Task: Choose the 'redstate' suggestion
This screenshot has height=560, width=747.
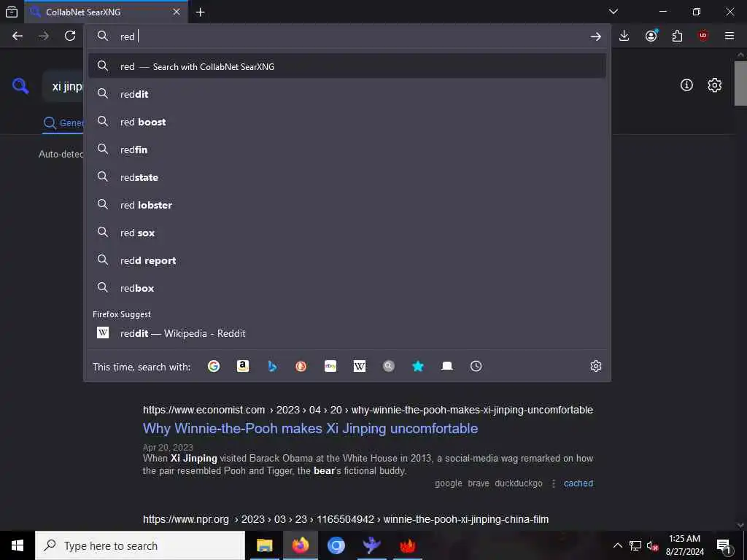Action: (x=347, y=177)
